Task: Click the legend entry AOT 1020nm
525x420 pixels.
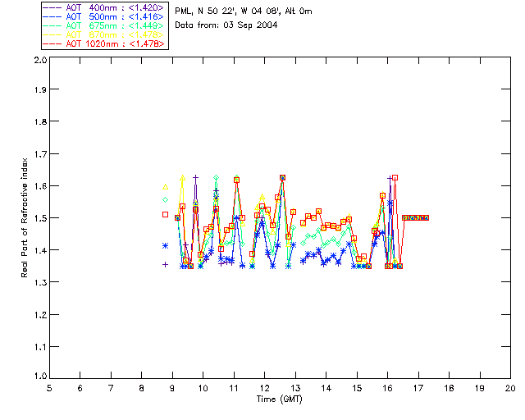Action: 103,43
